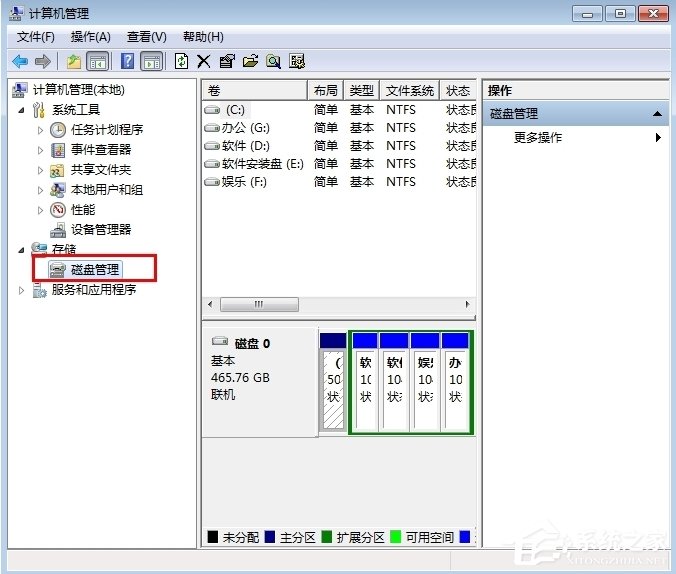The image size is (676, 574).
Task: Click the volume list scroll-right arrow
Action: tap(468, 304)
